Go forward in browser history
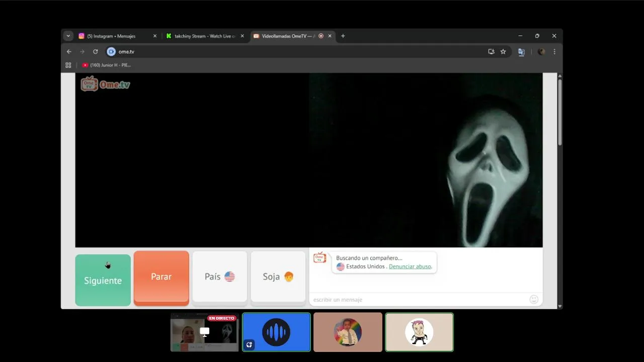This screenshot has width=644, height=362. point(82,52)
